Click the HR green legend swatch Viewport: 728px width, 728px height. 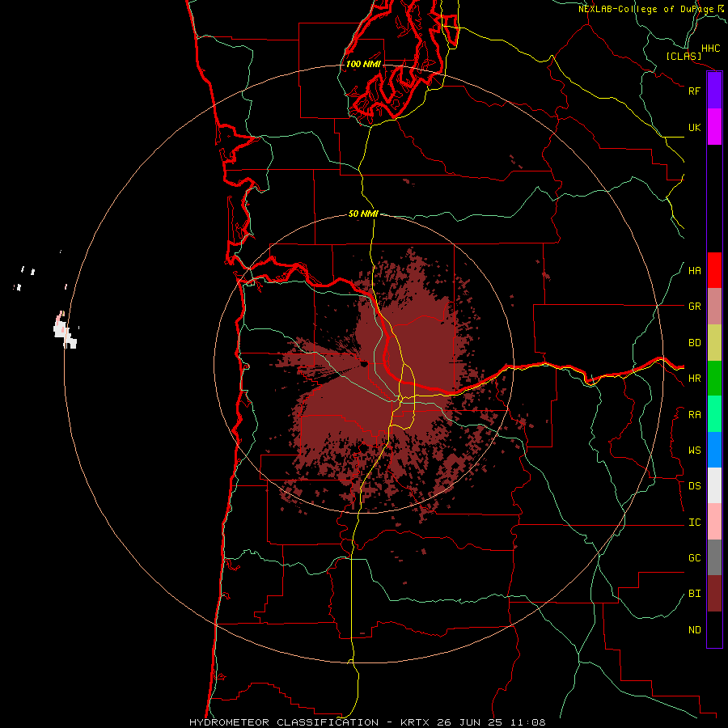click(x=714, y=379)
